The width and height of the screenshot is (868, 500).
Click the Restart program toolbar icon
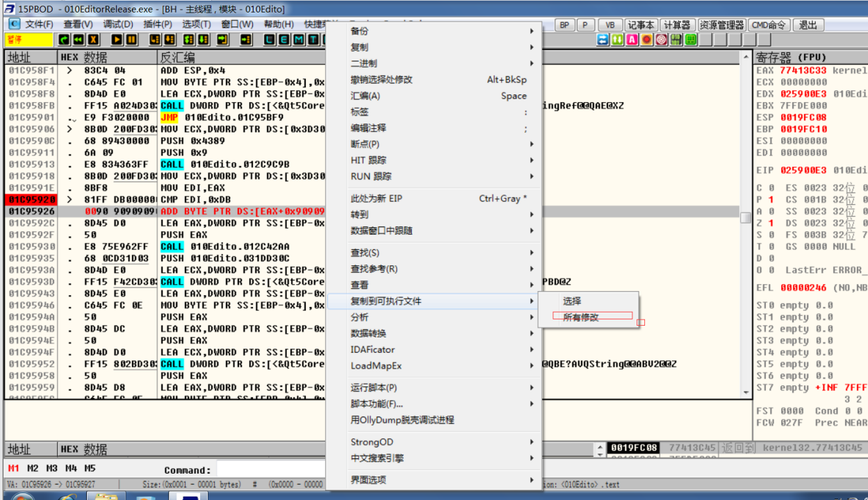tap(64, 40)
